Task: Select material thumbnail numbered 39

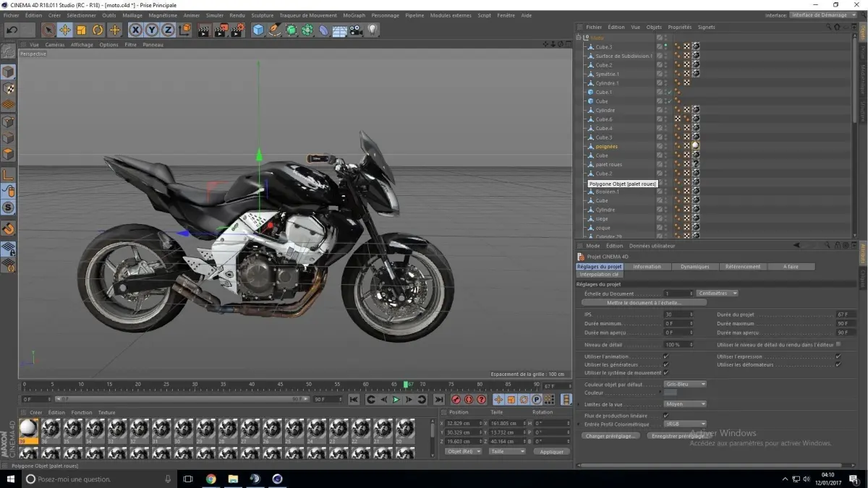Action: 29,428
